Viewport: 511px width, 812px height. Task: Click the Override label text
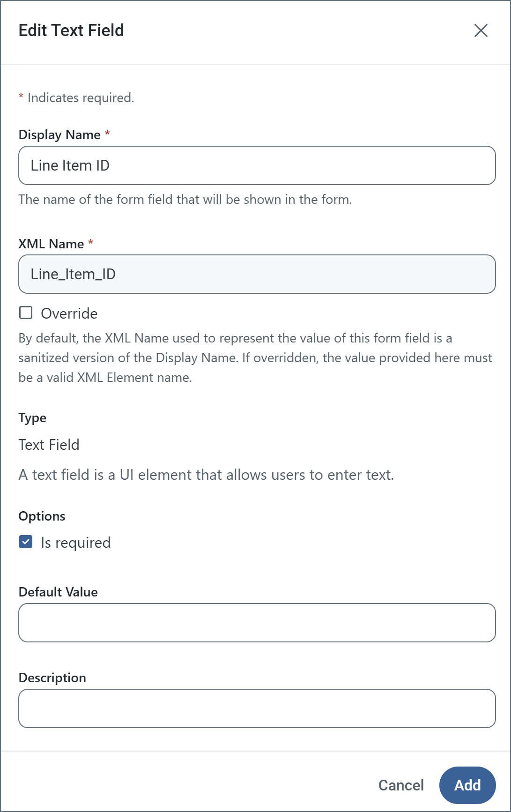pos(69,313)
